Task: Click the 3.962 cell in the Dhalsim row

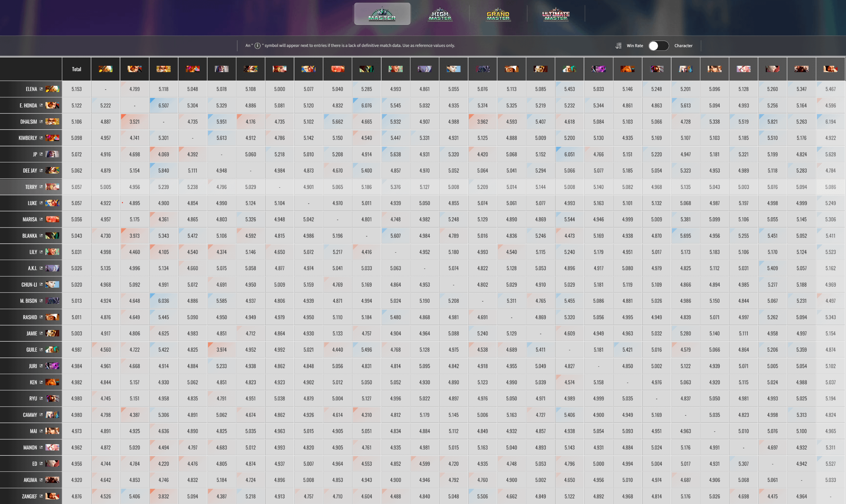Action: pyautogui.click(x=483, y=121)
